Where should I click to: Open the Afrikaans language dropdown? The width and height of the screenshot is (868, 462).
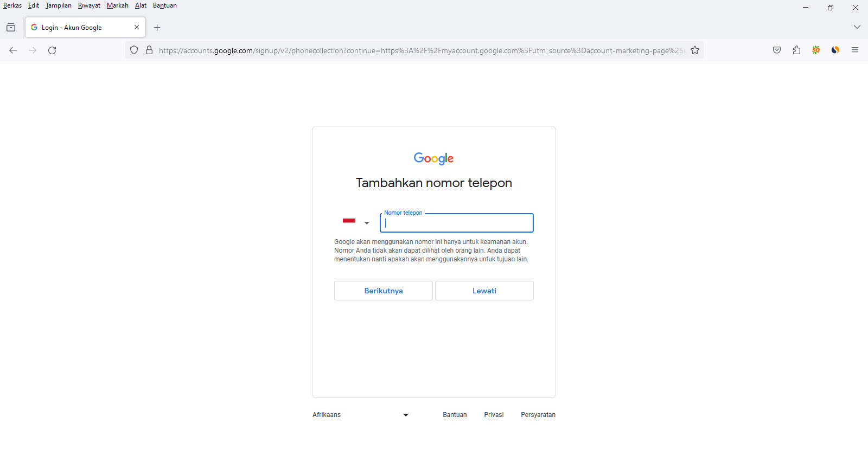(360, 415)
